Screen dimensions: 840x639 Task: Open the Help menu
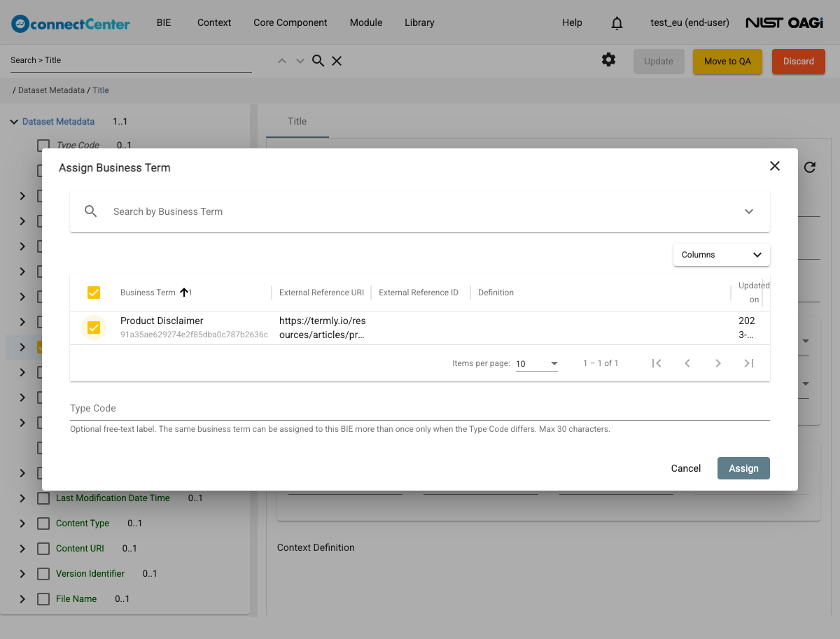click(572, 22)
